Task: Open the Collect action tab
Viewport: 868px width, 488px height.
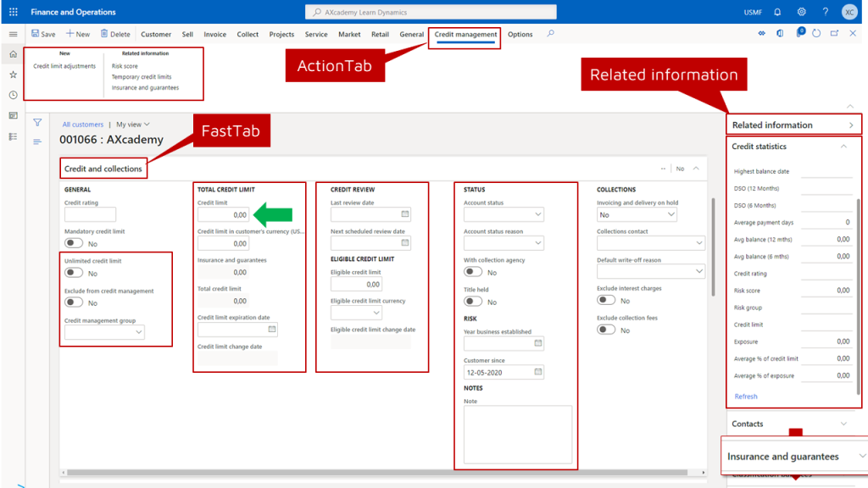Action: pyautogui.click(x=248, y=34)
